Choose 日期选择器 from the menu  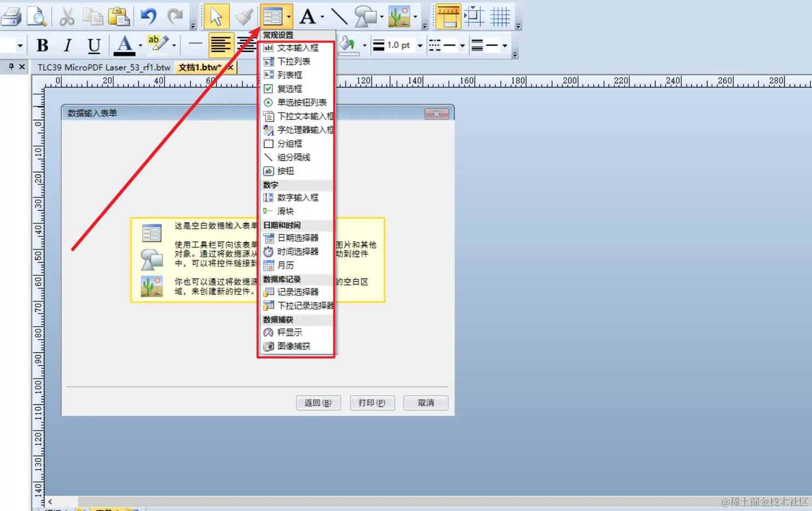tap(296, 238)
